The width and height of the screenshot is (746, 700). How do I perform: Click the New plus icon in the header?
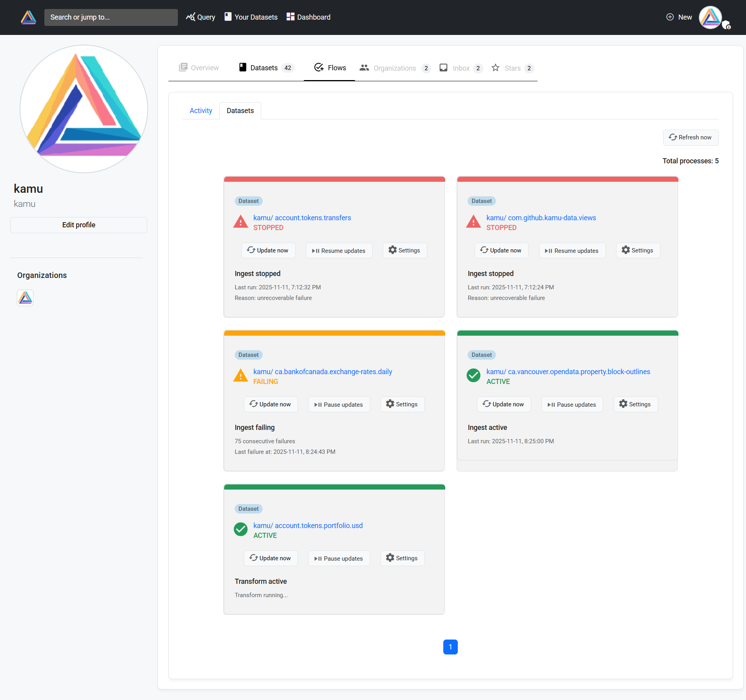[x=670, y=17]
